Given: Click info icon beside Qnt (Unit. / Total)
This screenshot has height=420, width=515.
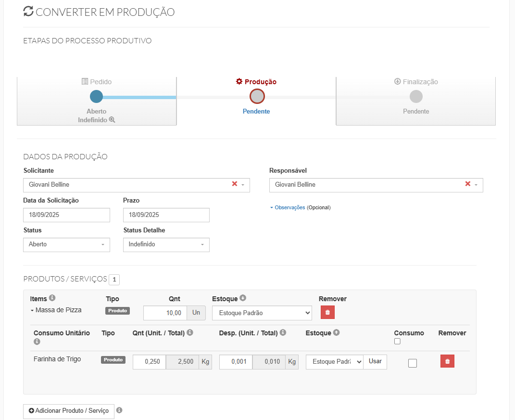Looking at the screenshot, I should pyautogui.click(x=190, y=333).
